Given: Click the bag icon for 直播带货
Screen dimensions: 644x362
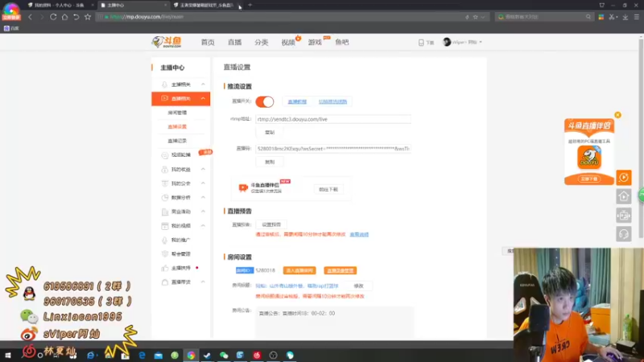Looking at the screenshot, I should (165, 282).
